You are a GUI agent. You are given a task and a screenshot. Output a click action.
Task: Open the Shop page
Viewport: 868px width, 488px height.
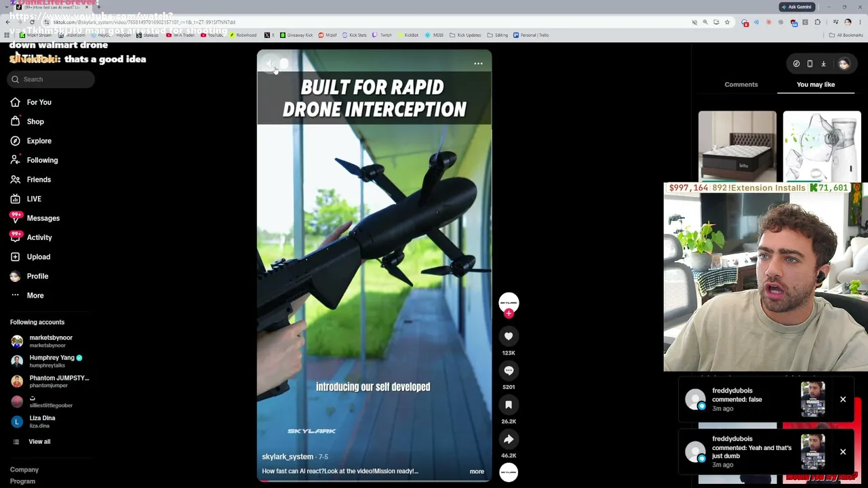click(35, 121)
